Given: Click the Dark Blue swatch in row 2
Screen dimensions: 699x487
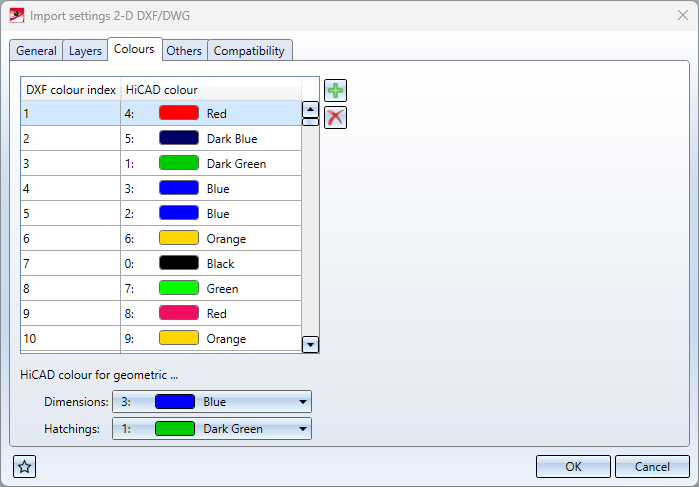Looking at the screenshot, I should coord(179,138).
